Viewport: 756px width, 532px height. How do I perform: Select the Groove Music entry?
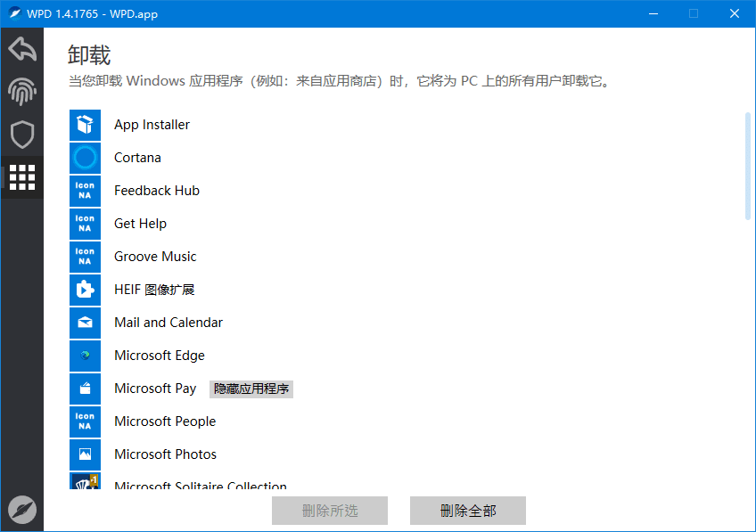(155, 257)
